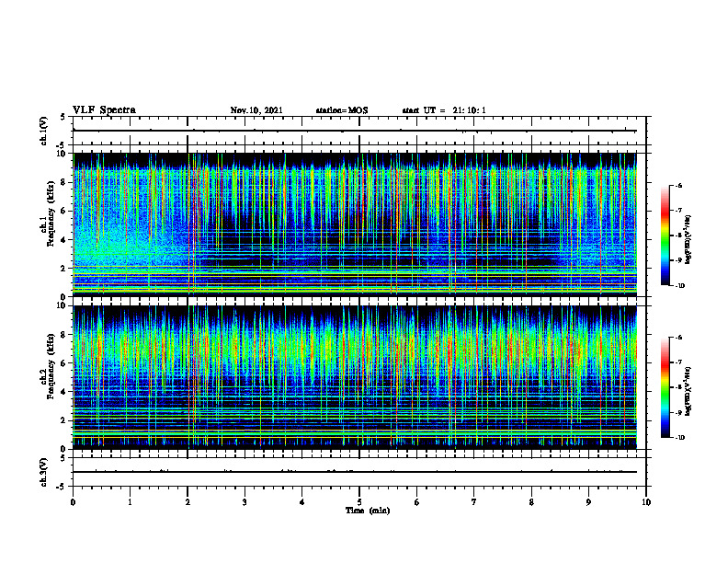The height and width of the screenshot is (563, 728).
Task: Click the ch.2 spectrogram color scale bar
Action: click(x=665, y=387)
